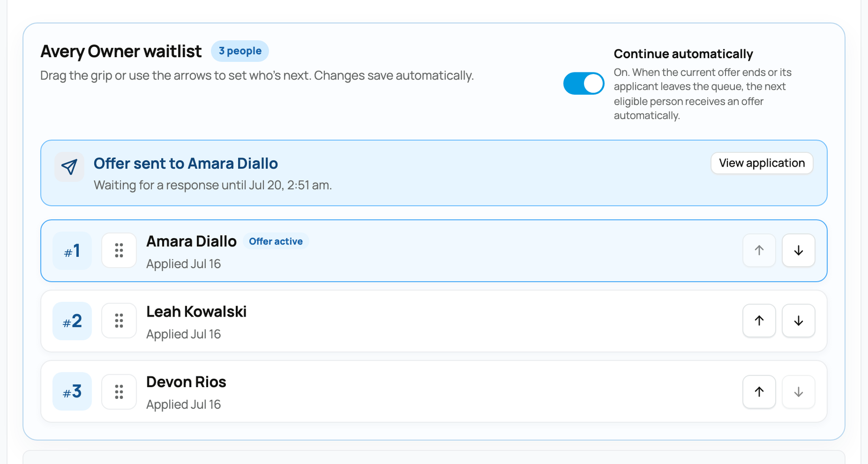Select the #1 rank badge
Screen dimensions: 868x464
click(x=72, y=250)
